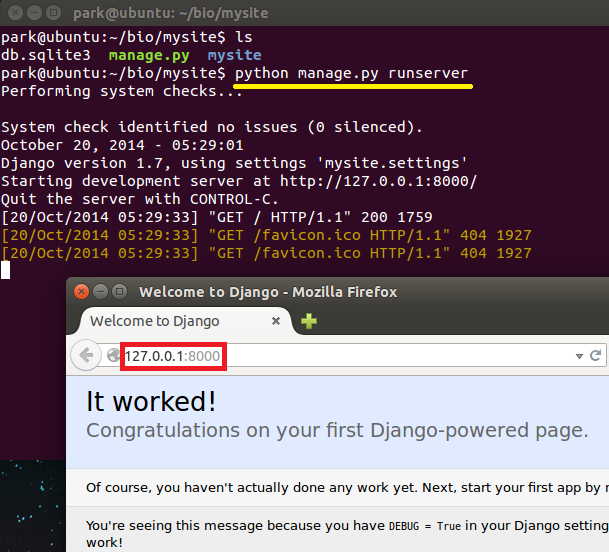The width and height of the screenshot is (609, 552).
Task: Click the 127.0.0.1:8000 address field
Action: coord(350,356)
